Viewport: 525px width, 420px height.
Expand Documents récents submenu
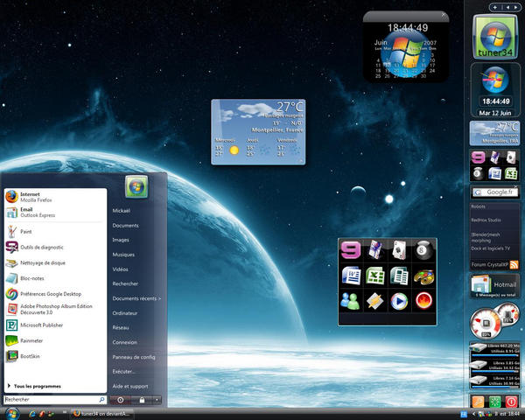[136, 298]
